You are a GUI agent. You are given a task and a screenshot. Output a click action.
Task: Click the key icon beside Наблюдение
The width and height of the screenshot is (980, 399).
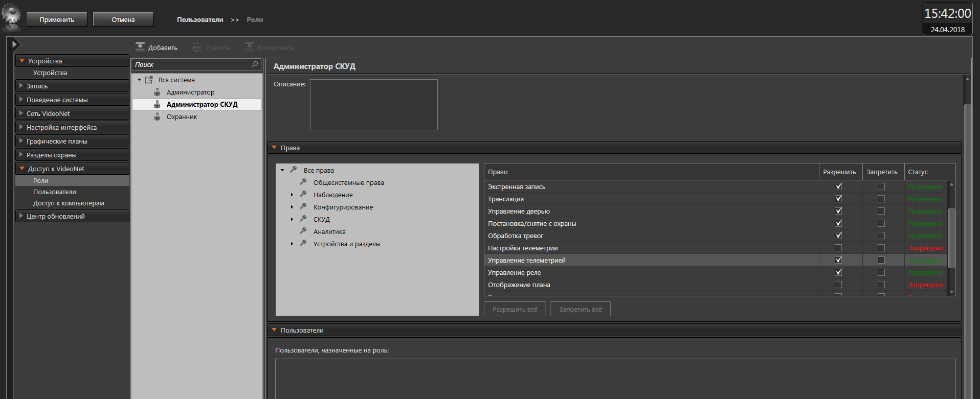tap(303, 194)
